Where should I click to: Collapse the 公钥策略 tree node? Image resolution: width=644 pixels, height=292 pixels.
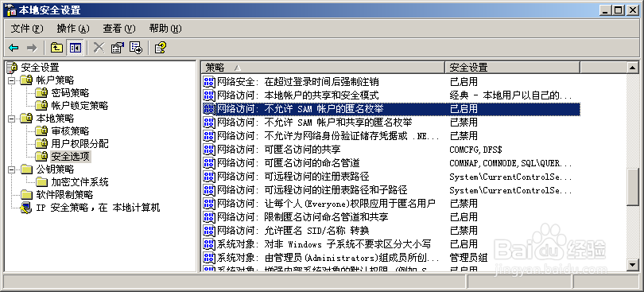(x=11, y=169)
